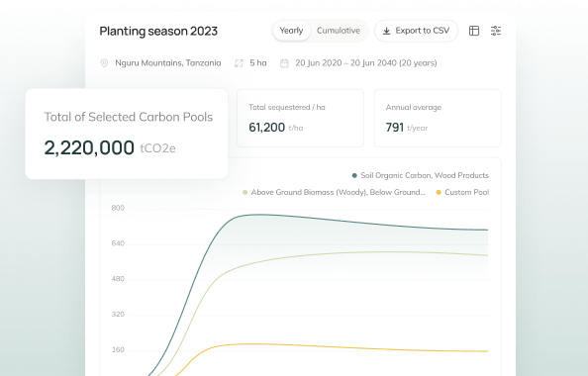Click the Total sequestered / ha card
Viewport: 588px width, 376px height.
[300, 118]
